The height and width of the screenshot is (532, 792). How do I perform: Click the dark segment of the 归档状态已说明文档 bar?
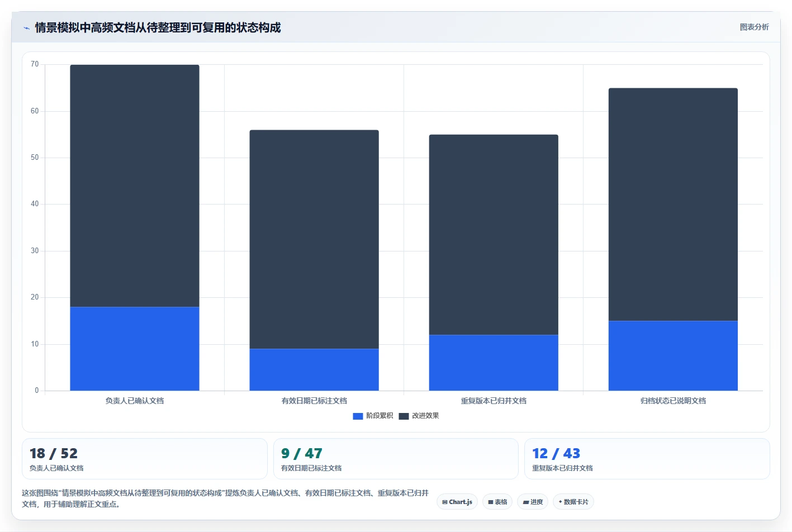coord(673,205)
